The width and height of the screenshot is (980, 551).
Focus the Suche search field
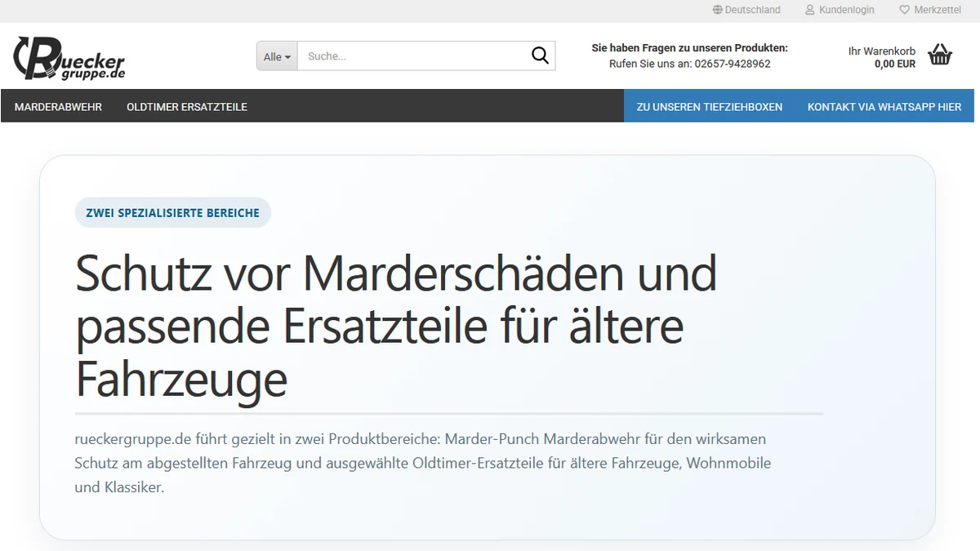(413, 56)
